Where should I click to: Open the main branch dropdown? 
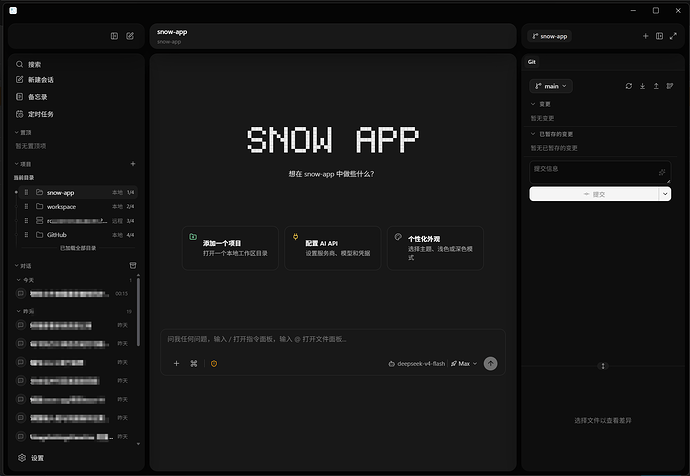(x=551, y=86)
